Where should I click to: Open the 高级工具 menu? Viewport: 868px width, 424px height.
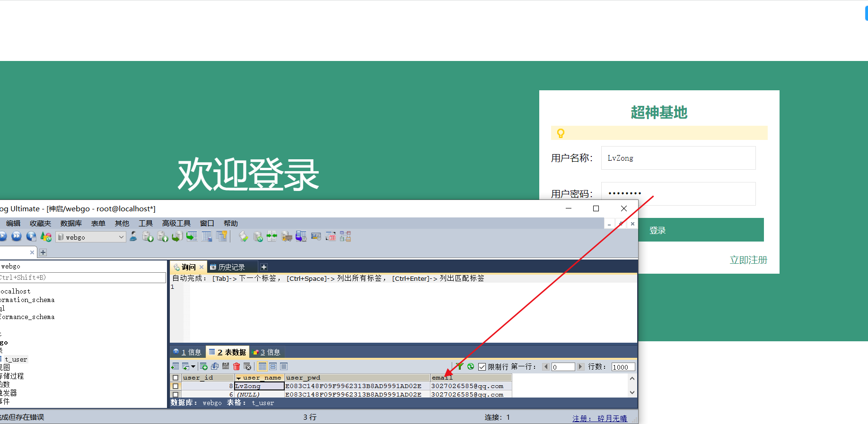point(176,223)
